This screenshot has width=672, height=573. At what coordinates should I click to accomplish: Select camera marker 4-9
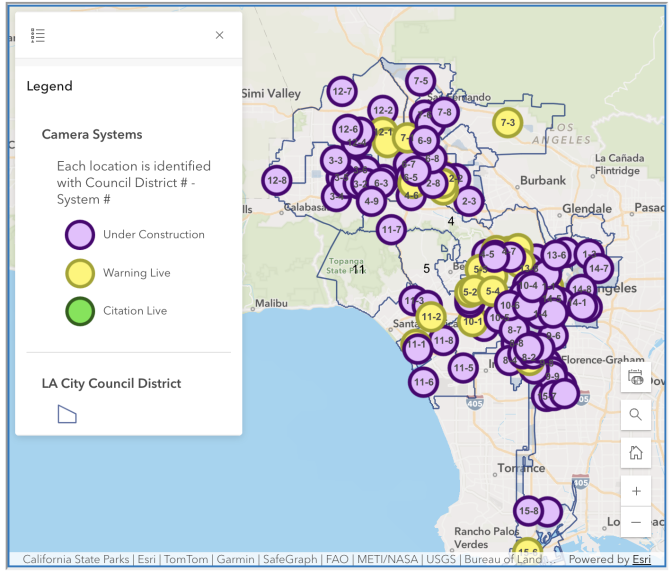[371, 201]
